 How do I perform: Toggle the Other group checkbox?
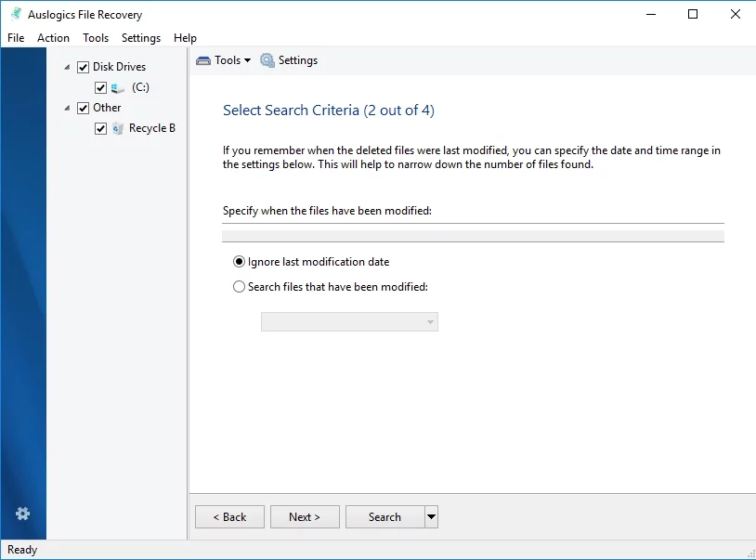(x=84, y=108)
